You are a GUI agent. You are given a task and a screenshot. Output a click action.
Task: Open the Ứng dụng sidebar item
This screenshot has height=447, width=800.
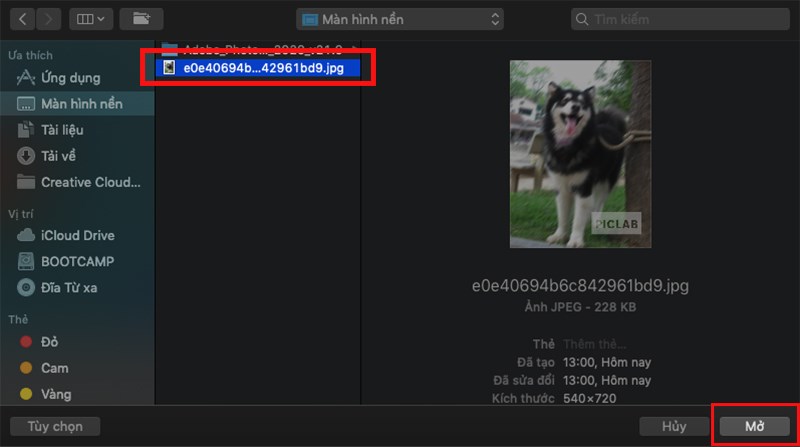[70, 78]
